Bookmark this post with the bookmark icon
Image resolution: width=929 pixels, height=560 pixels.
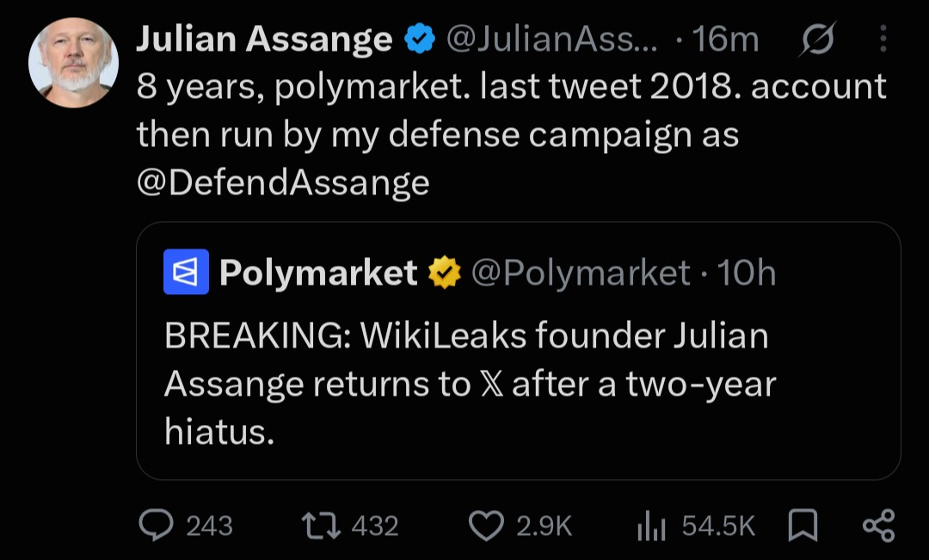click(x=803, y=526)
